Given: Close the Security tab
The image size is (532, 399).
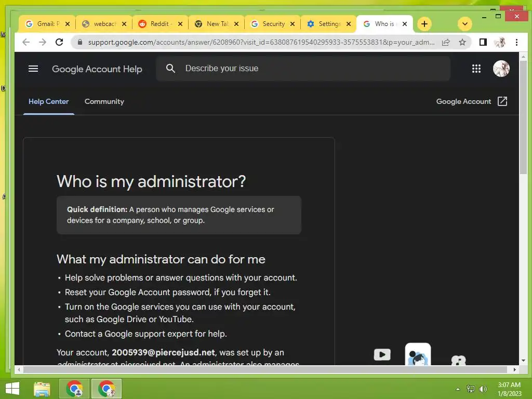Looking at the screenshot, I should click(x=292, y=24).
